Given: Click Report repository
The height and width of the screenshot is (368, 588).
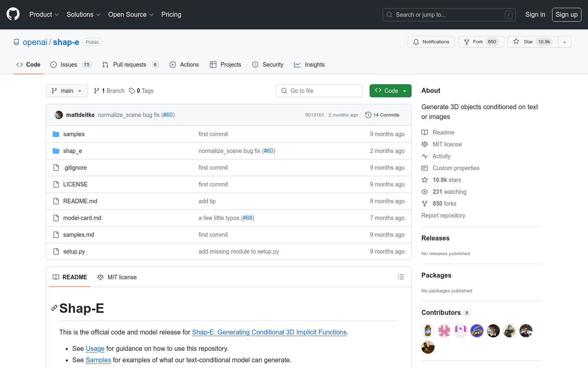Looking at the screenshot, I should click(443, 215).
